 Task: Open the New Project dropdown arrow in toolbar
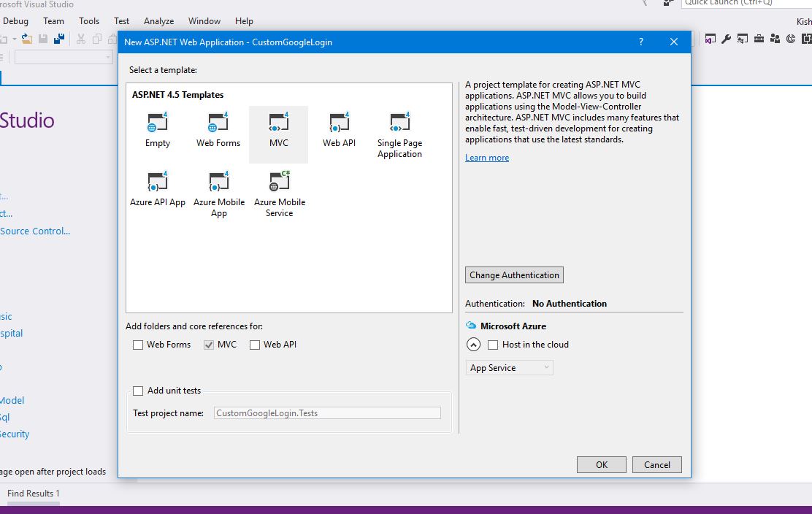click(x=15, y=39)
